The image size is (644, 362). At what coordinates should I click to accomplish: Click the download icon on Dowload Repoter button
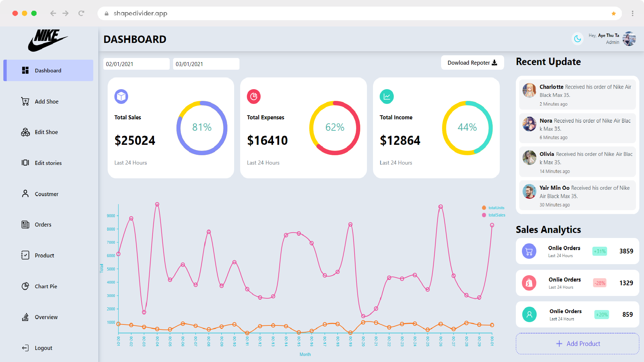point(495,62)
